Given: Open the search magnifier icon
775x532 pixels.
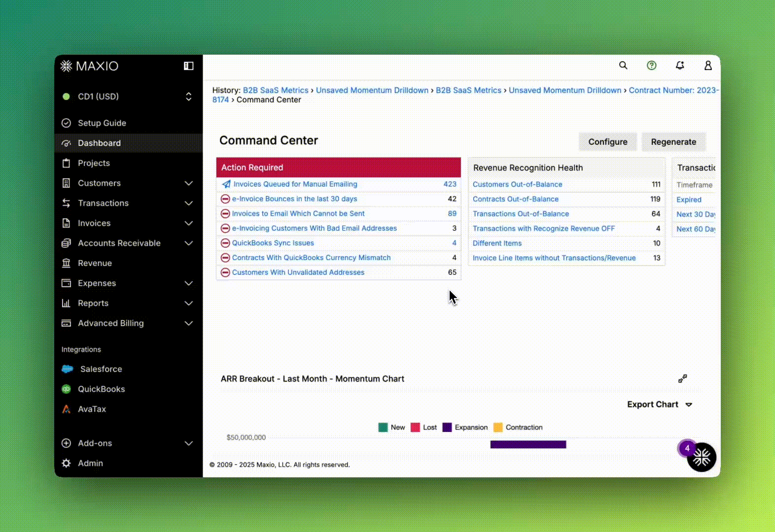Looking at the screenshot, I should point(623,66).
